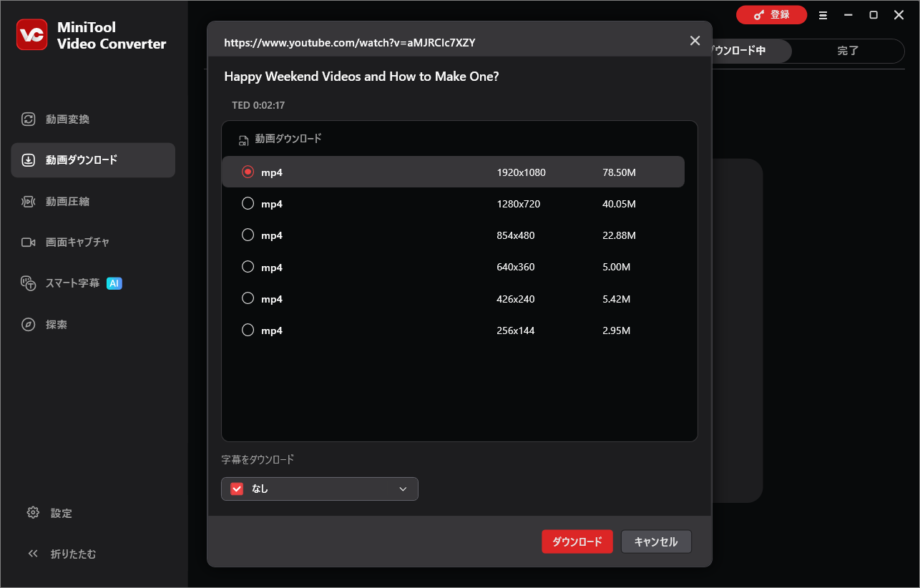The image size is (920, 588).
Task: Uncheck the subtitle なし checkbox
Action: (x=236, y=488)
